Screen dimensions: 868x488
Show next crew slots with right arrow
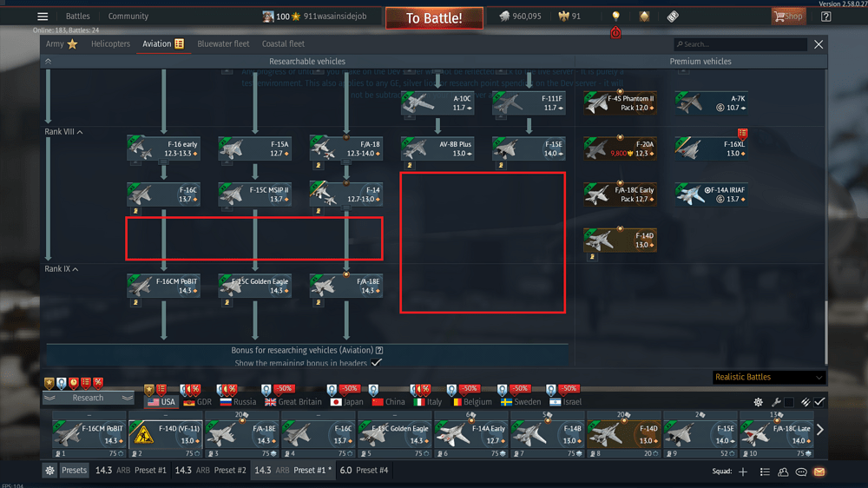click(820, 429)
